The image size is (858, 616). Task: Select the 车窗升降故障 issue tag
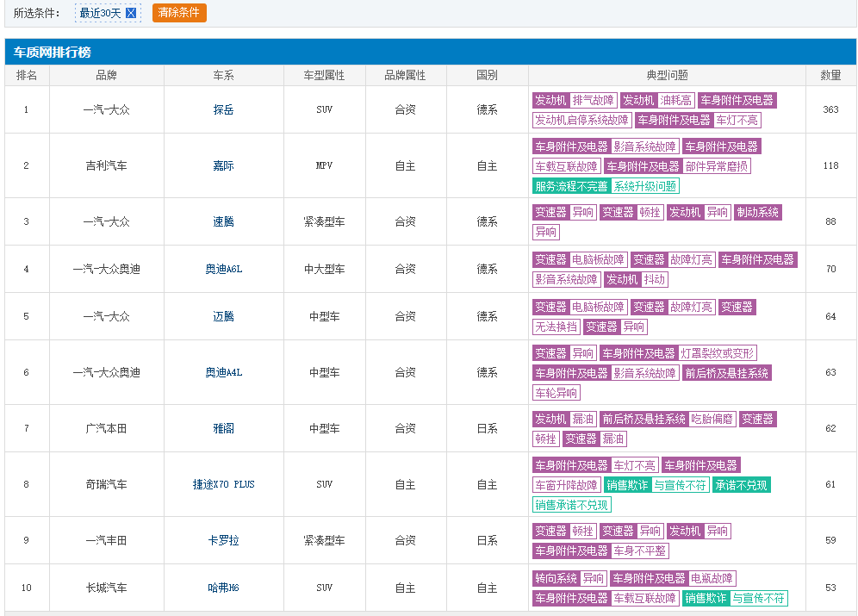point(566,485)
